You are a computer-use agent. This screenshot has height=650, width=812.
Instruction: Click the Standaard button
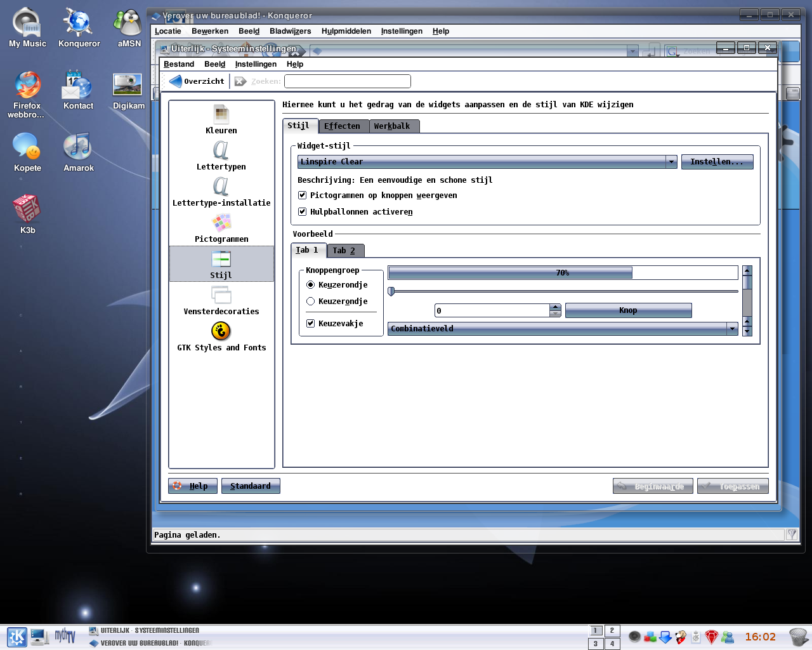tap(251, 486)
